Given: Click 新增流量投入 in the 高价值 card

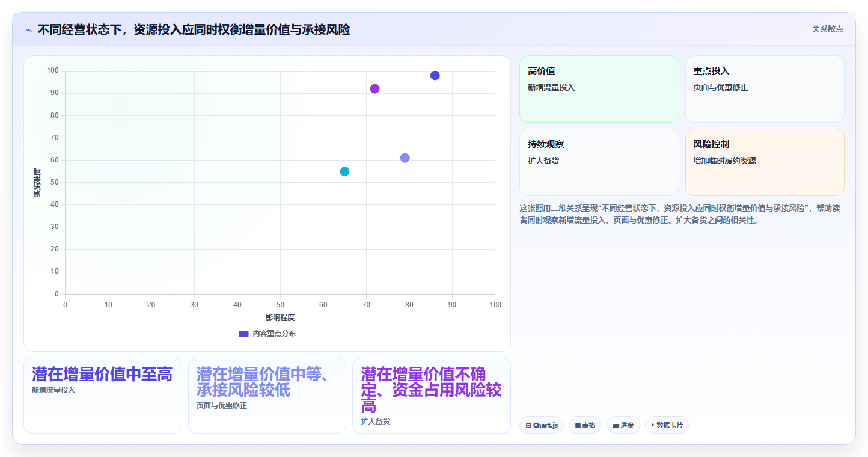Looking at the screenshot, I should pyautogui.click(x=551, y=88).
